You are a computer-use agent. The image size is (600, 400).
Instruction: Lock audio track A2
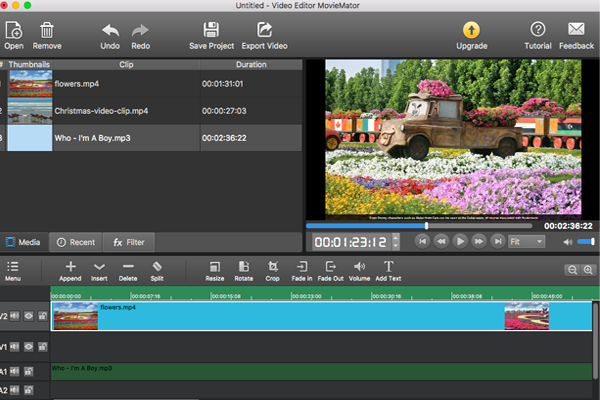tap(28, 390)
